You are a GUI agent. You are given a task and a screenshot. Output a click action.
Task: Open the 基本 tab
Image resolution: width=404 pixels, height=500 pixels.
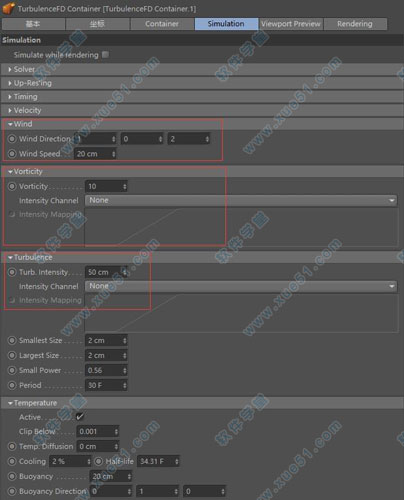coord(33,24)
